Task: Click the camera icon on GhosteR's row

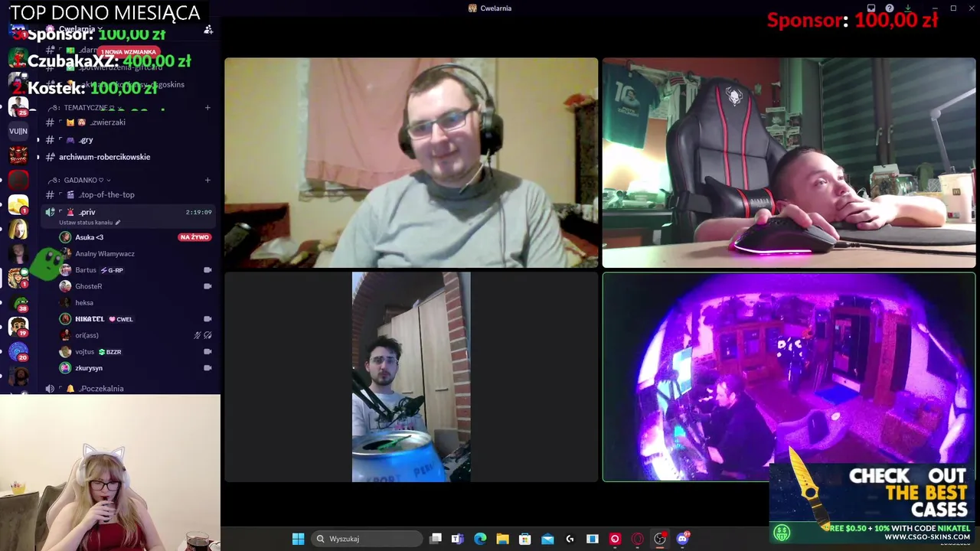Action: (207, 286)
